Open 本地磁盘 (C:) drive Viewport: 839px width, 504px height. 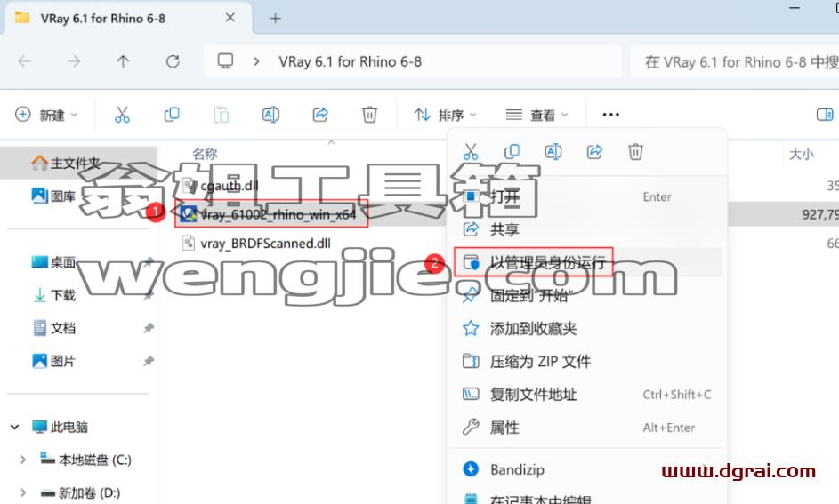pos(85,460)
